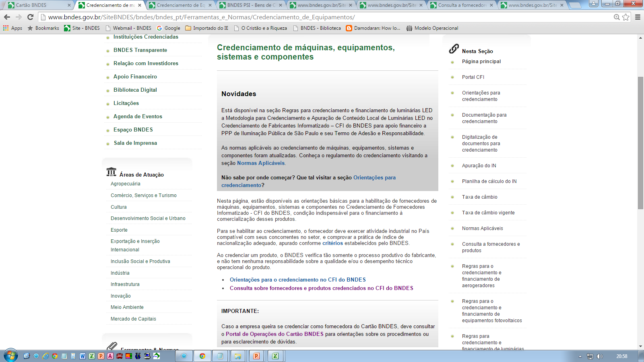Launch Word from the quick launch icons
The width and height of the screenshot is (644, 362).
point(83,356)
